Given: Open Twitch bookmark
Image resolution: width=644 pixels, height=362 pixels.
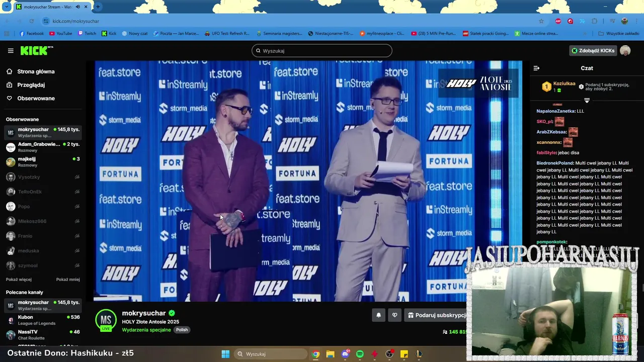Looking at the screenshot, I should 87,34.
